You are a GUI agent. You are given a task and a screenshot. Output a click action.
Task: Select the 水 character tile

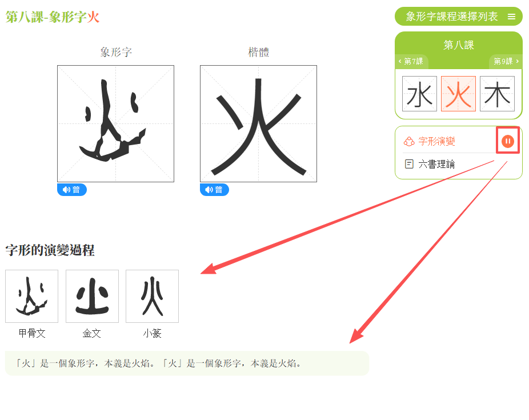point(419,94)
